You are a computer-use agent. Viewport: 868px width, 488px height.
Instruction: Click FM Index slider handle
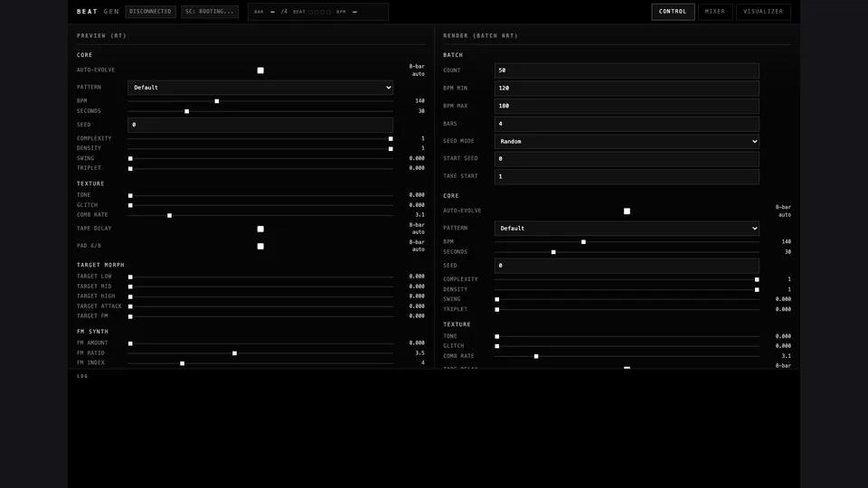point(182,363)
